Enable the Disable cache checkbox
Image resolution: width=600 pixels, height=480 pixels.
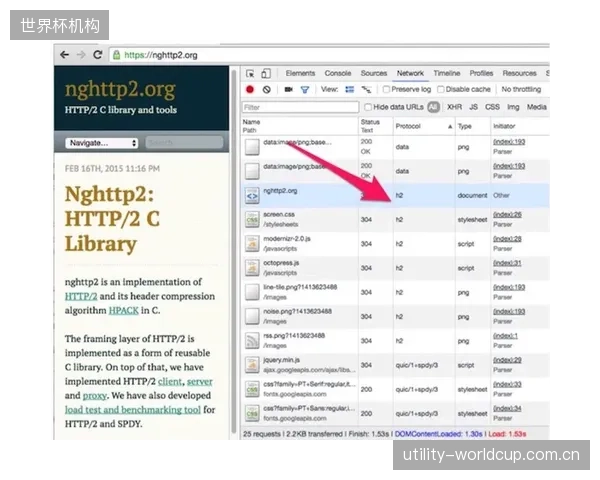[441, 89]
